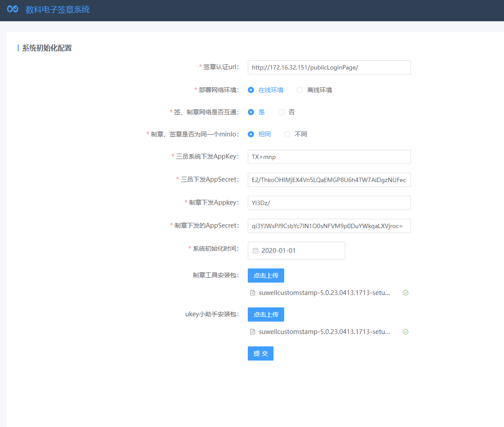
Task: Select 不同 radio option
Action: pos(287,134)
